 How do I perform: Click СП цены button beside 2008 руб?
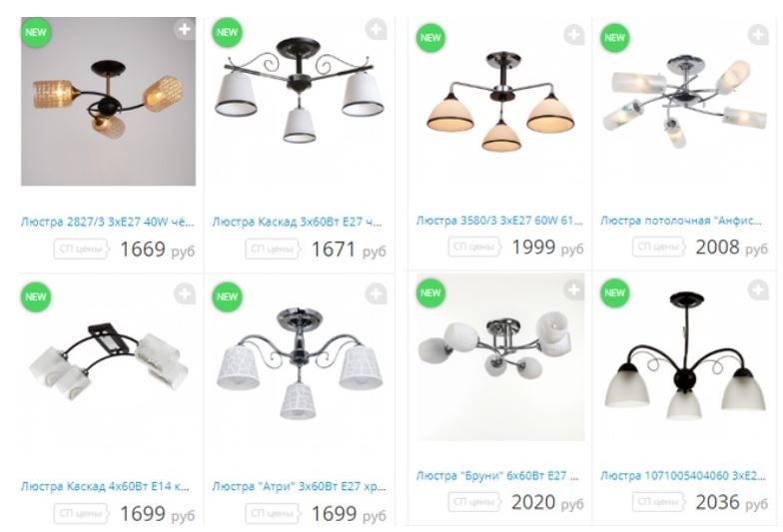coord(658,247)
